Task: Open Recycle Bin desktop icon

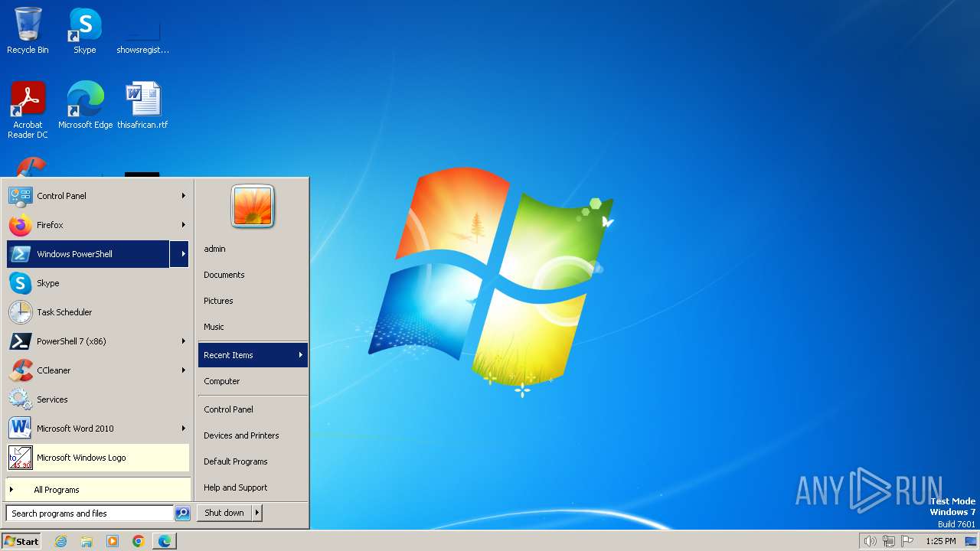Action: pyautogui.click(x=28, y=31)
